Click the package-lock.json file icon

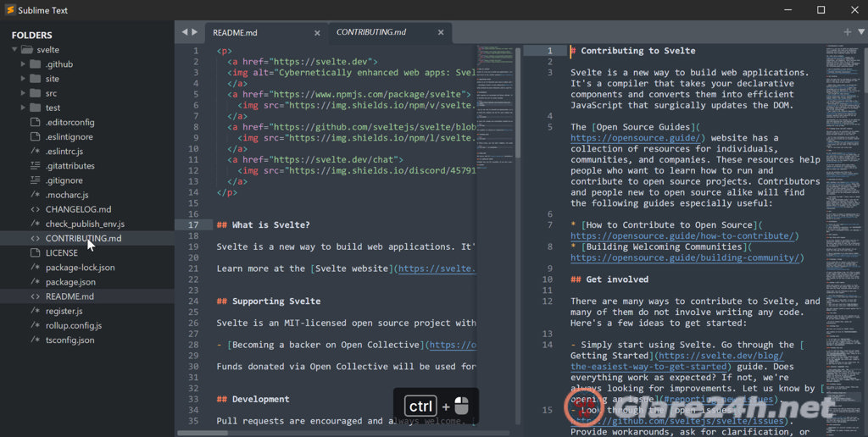(36, 267)
